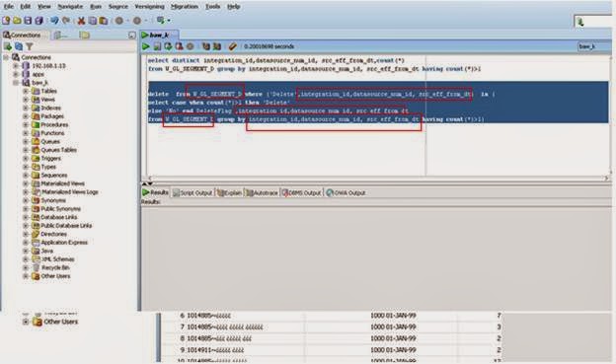The image size is (616, 364).
Task: Select the Queues Tables tree item
Action: pos(59,150)
